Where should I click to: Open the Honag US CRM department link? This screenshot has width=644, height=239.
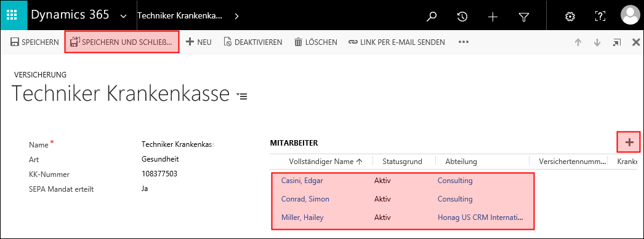pos(480,217)
